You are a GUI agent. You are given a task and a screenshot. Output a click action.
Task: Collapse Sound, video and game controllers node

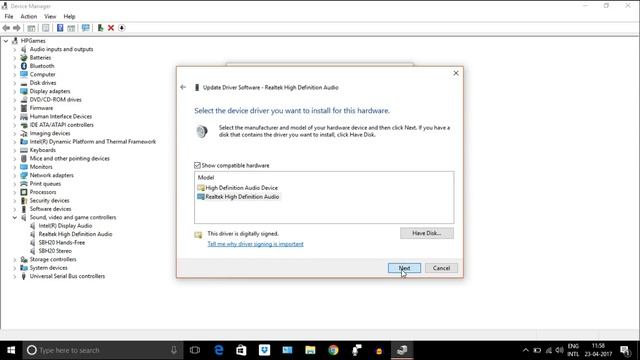point(15,218)
